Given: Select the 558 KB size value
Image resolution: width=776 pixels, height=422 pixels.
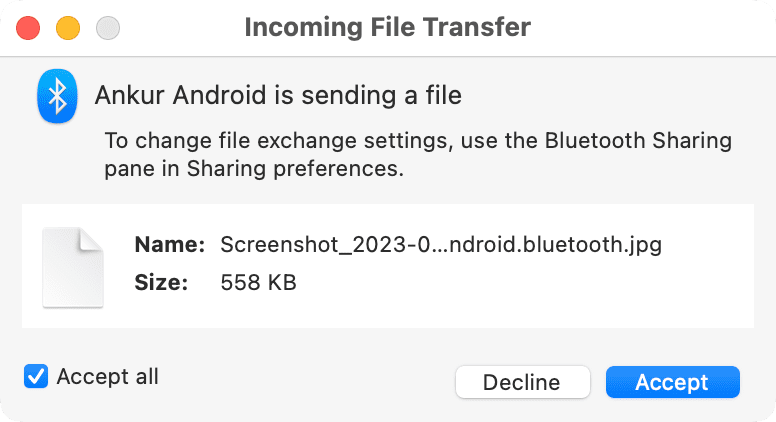Looking at the screenshot, I should coord(258,282).
